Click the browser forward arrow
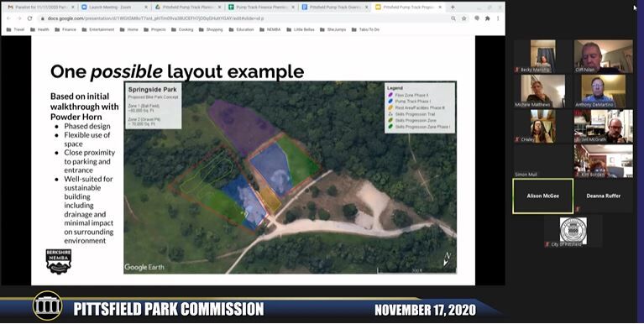Image resolution: width=644 pixels, height=324 pixels. click(x=19, y=18)
